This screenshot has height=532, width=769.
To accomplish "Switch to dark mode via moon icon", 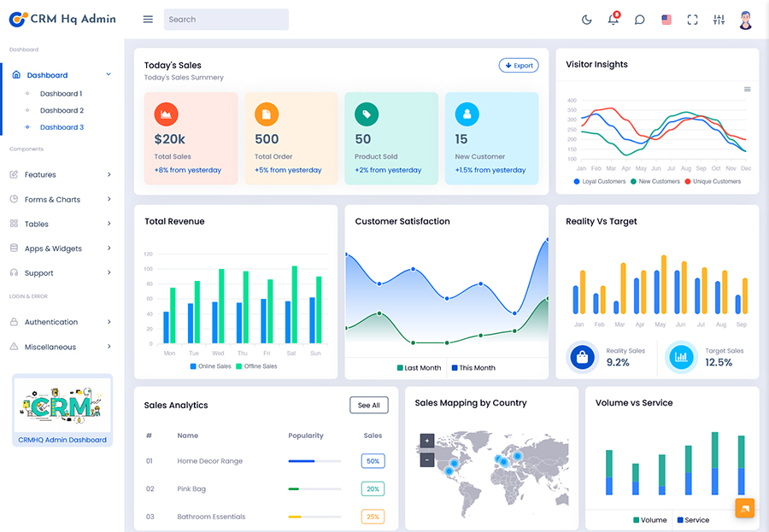I will coord(586,20).
